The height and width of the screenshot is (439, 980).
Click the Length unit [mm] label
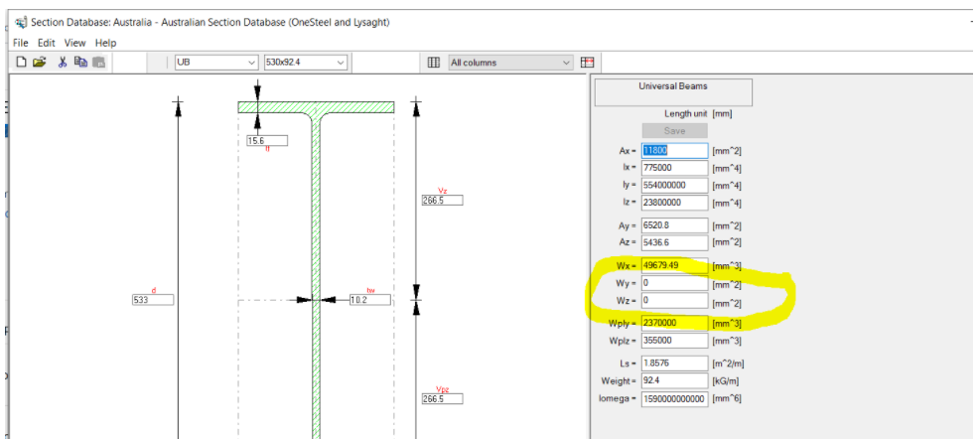[x=698, y=114]
